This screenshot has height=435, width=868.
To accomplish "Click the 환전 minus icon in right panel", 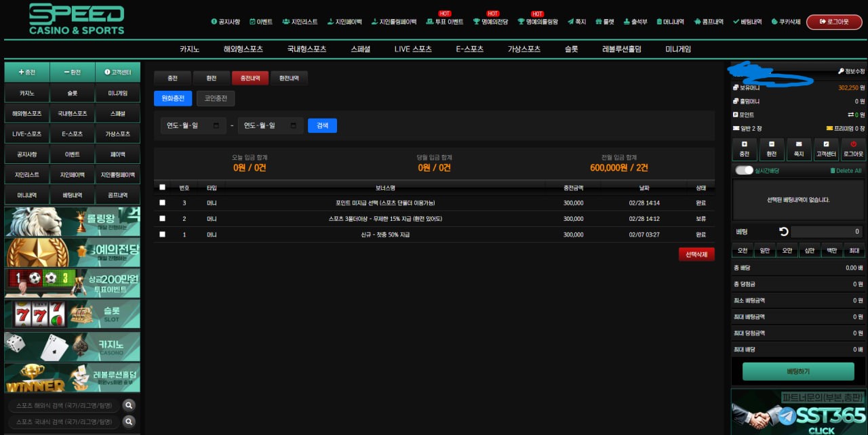I will [772, 144].
